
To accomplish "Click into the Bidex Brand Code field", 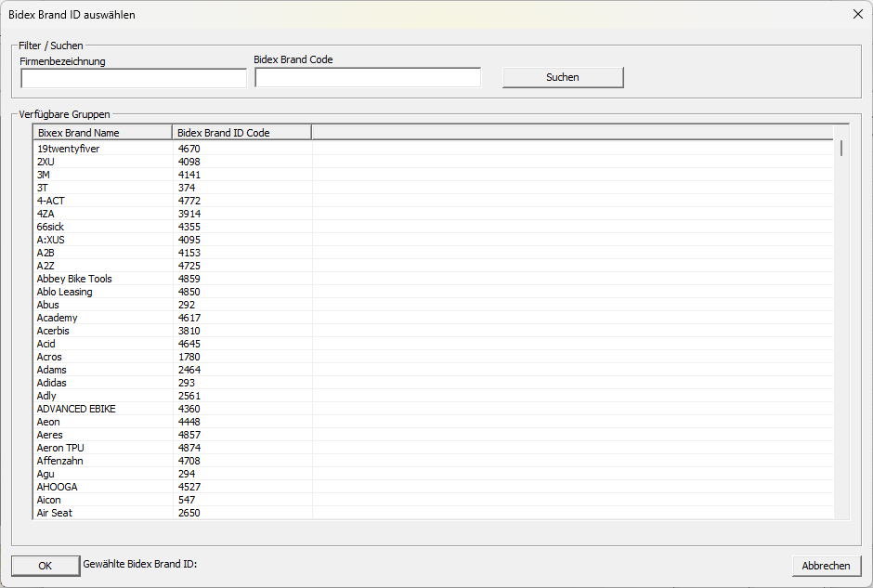I will 368,77.
